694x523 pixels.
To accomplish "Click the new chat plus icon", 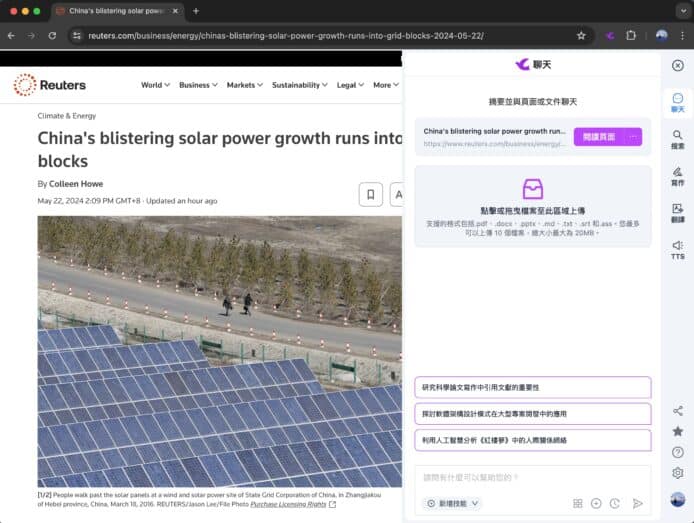I will tap(596, 503).
